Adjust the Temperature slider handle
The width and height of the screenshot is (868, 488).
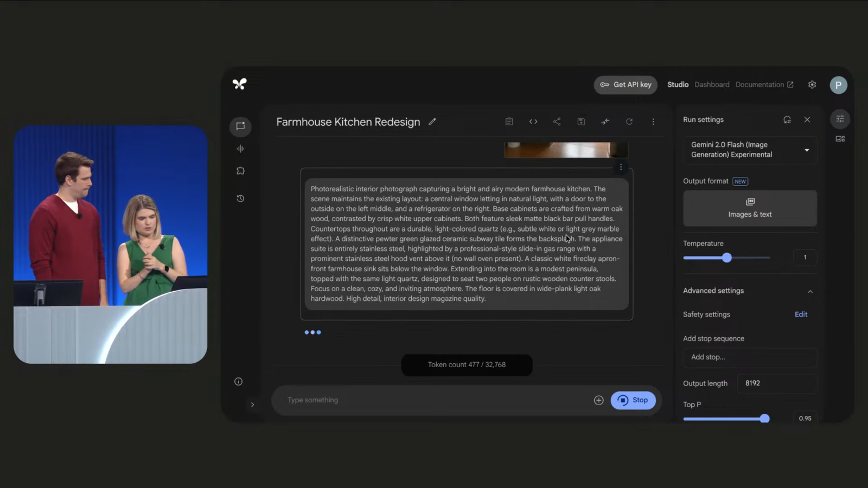tap(727, 258)
